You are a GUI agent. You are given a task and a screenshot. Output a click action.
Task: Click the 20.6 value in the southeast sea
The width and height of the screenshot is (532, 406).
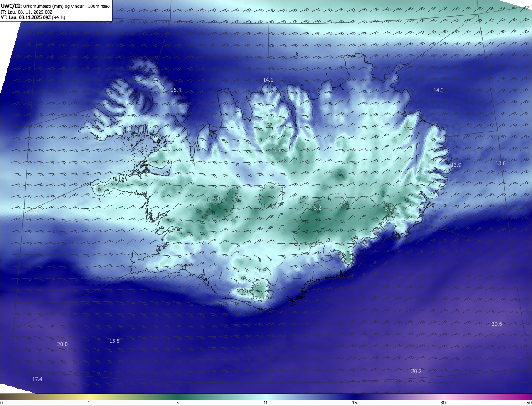click(x=497, y=324)
